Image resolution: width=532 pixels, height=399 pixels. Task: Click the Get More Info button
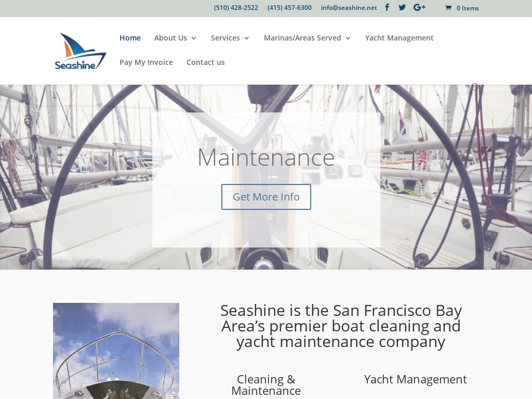coord(266,197)
